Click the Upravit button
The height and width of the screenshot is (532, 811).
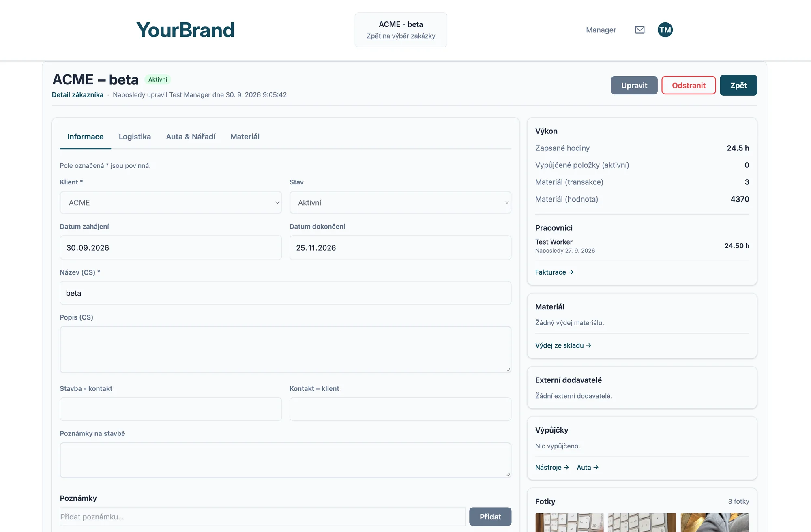(634, 85)
